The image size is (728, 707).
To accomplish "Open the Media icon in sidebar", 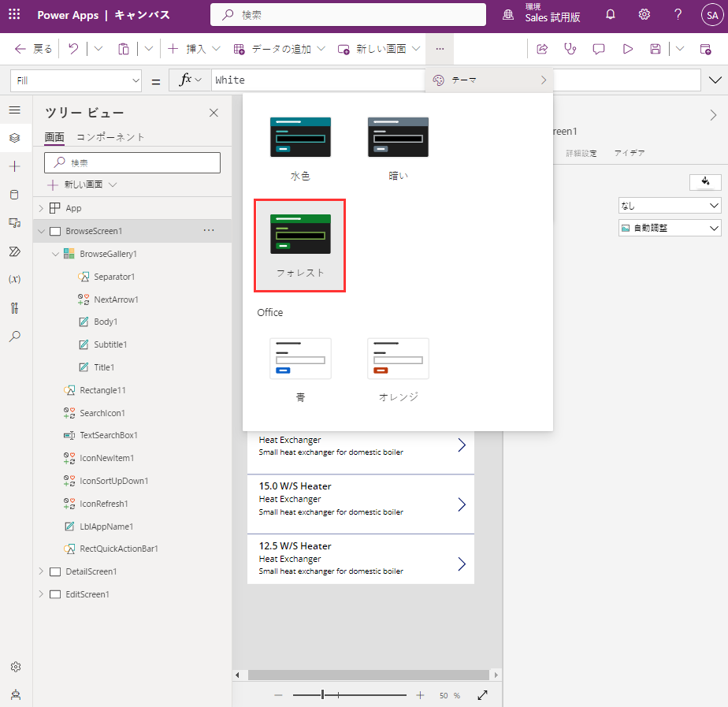I will click(15, 223).
